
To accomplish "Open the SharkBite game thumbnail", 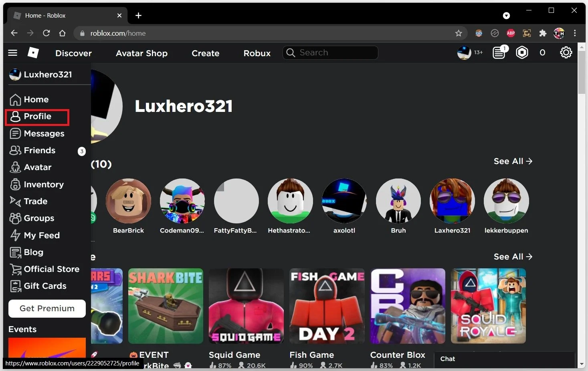I will [x=166, y=306].
